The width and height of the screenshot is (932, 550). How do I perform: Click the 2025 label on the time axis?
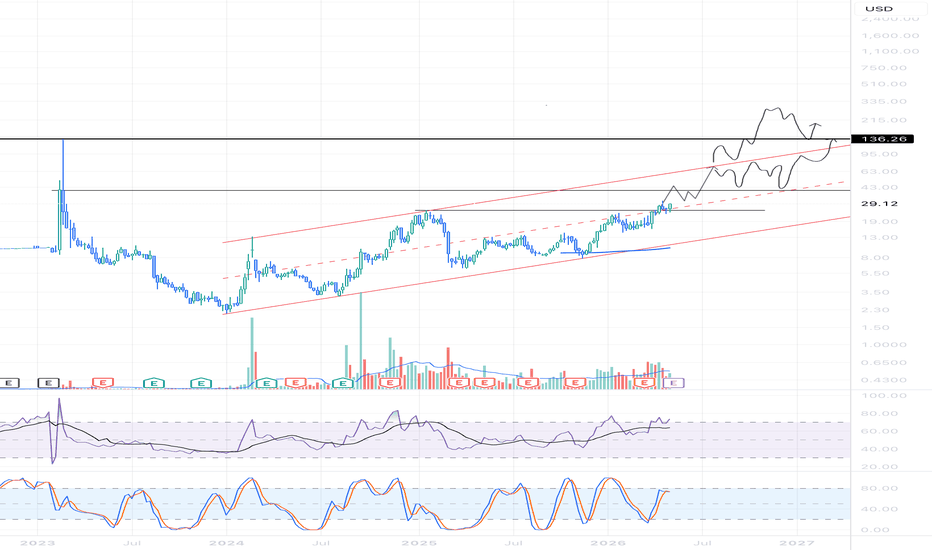pyautogui.click(x=418, y=543)
